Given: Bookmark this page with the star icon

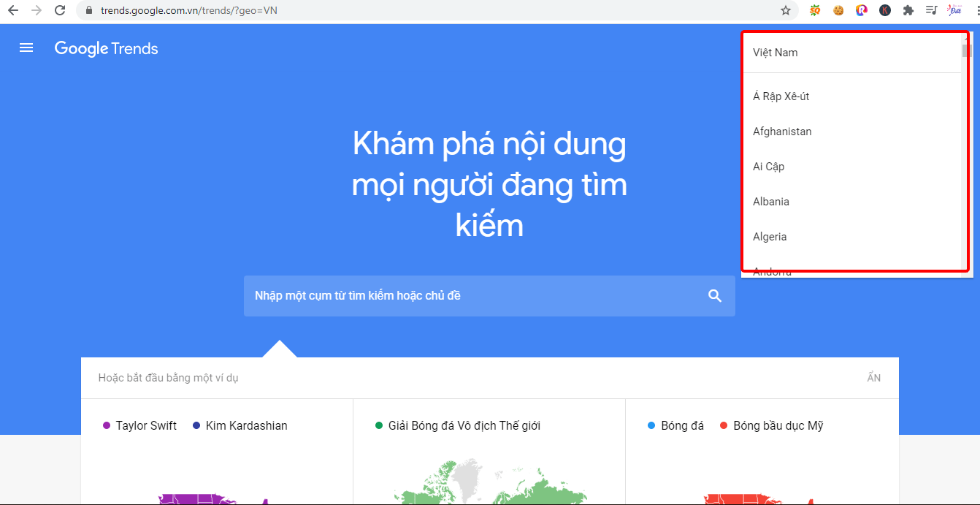Looking at the screenshot, I should [x=786, y=10].
